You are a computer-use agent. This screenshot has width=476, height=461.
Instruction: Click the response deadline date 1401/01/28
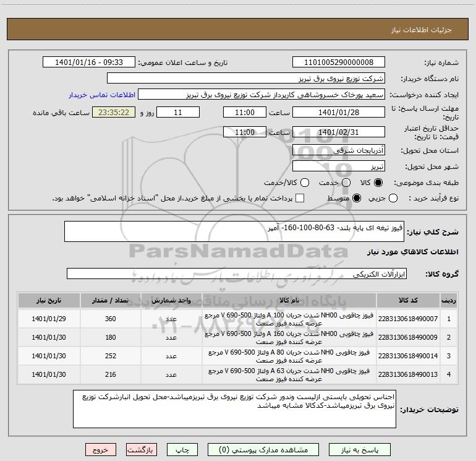[x=339, y=112]
